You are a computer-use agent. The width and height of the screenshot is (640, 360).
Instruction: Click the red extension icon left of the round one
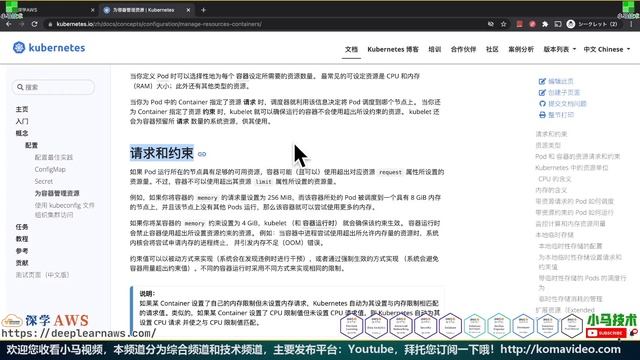(519, 24)
